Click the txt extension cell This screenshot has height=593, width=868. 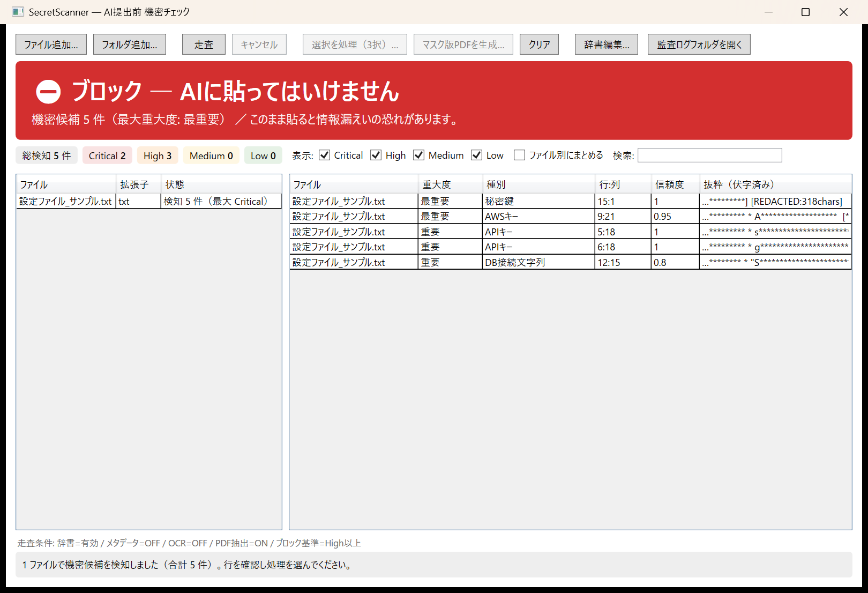point(138,202)
